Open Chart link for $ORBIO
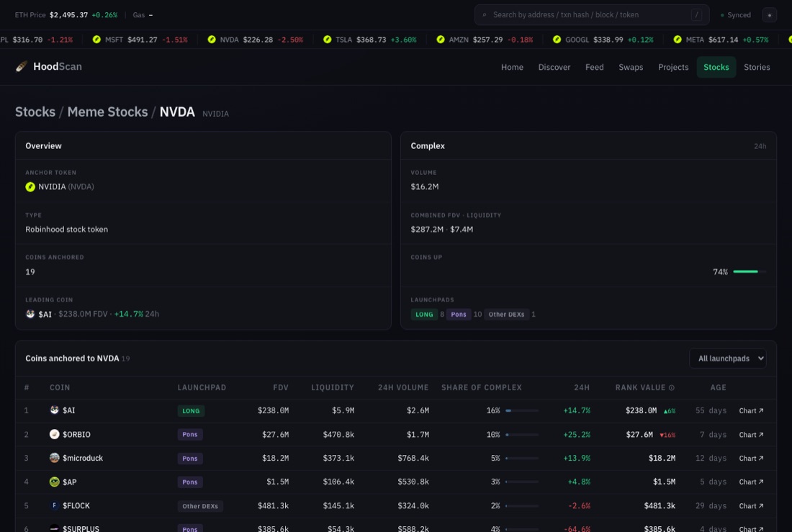Image resolution: width=792 pixels, height=532 pixels. (751, 435)
